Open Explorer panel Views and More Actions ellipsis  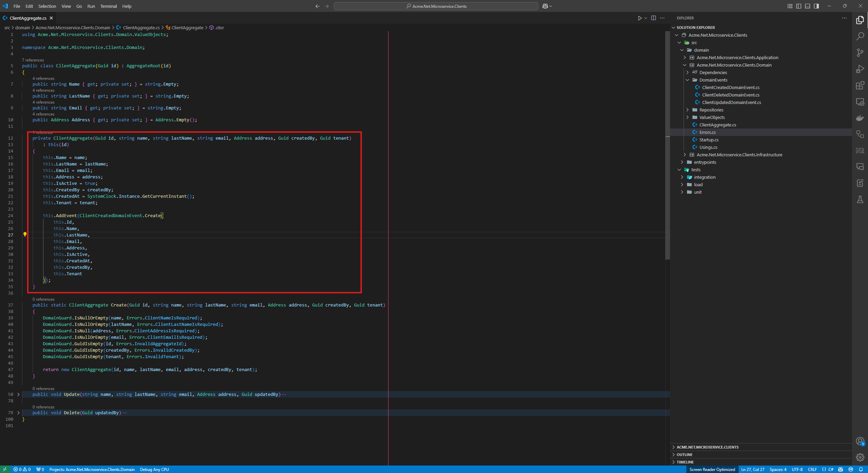(844, 18)
